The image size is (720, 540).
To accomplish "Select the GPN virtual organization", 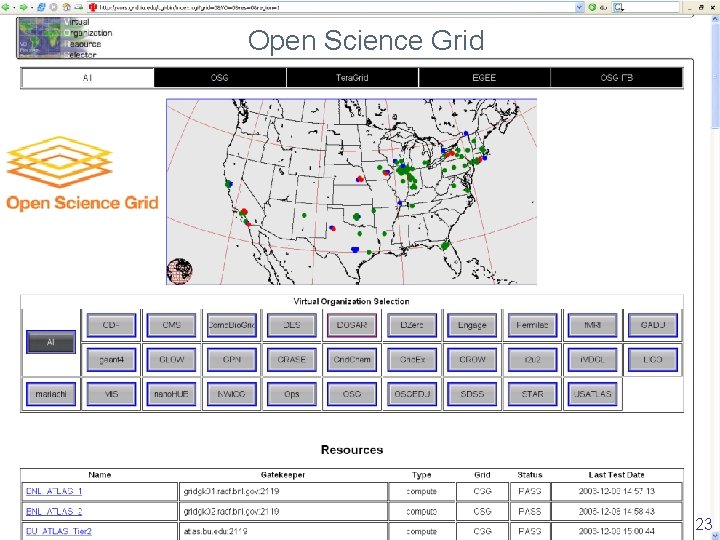I will click(231, 360).
